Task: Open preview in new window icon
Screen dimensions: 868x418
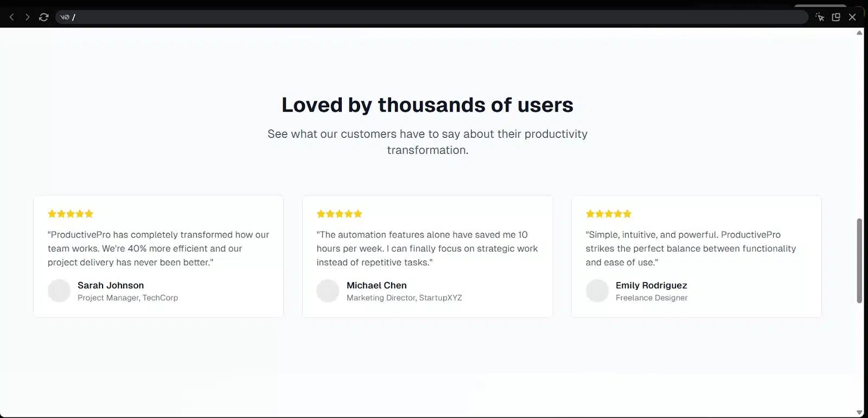Action: tap(836, 17)
